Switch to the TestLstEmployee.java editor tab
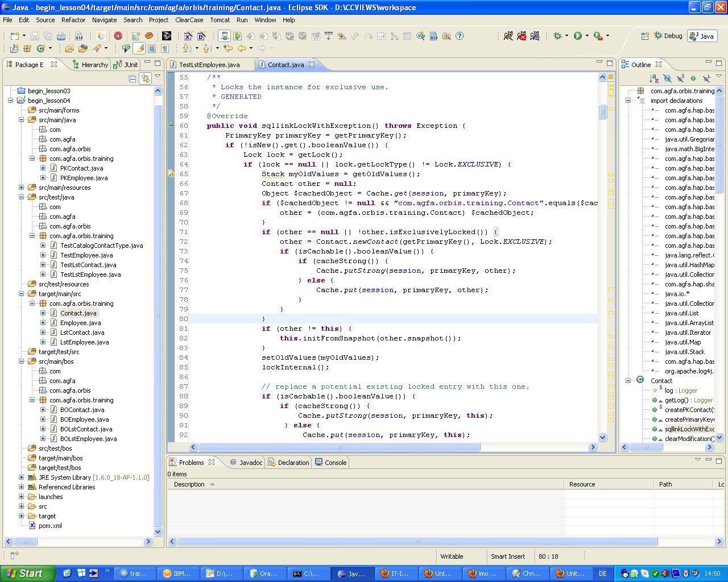This screenshot has width=728, height=582. click(x=209, y=65)
